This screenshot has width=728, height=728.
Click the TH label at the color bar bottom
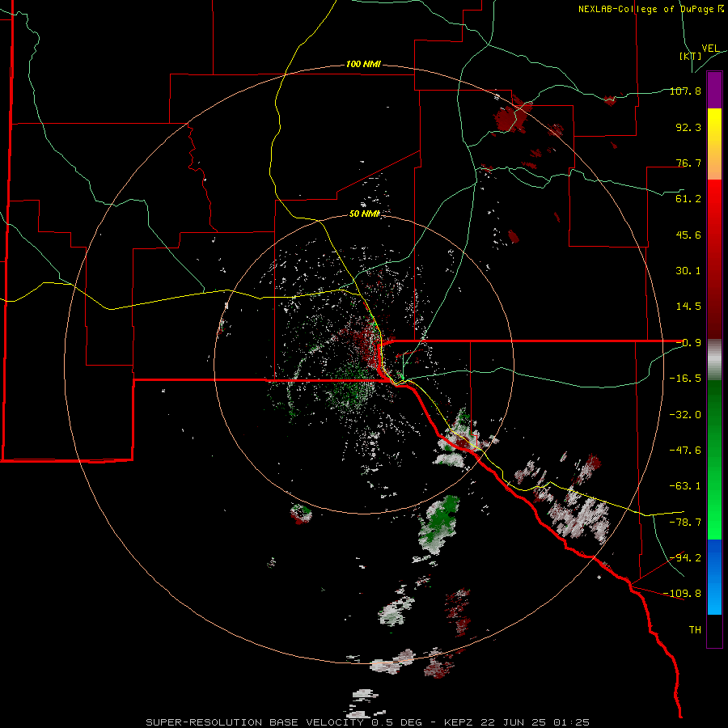[695, 630]
